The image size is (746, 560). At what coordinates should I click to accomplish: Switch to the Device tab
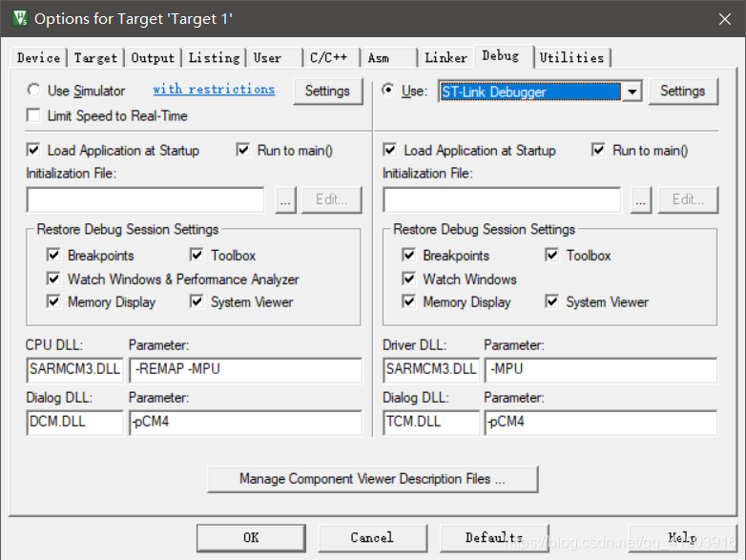click(x=38, y=58)
